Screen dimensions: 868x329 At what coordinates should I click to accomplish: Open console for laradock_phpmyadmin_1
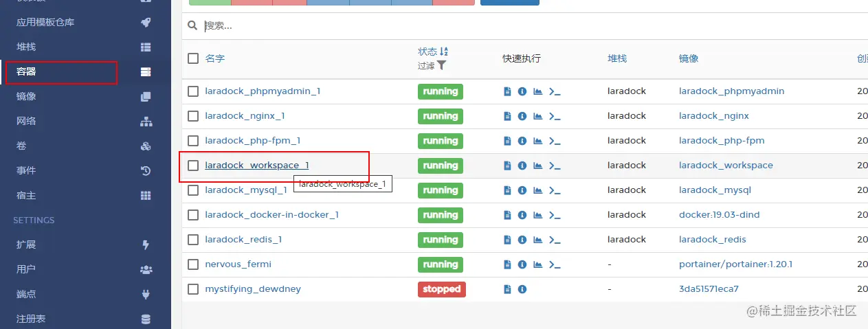coord(555,91)
